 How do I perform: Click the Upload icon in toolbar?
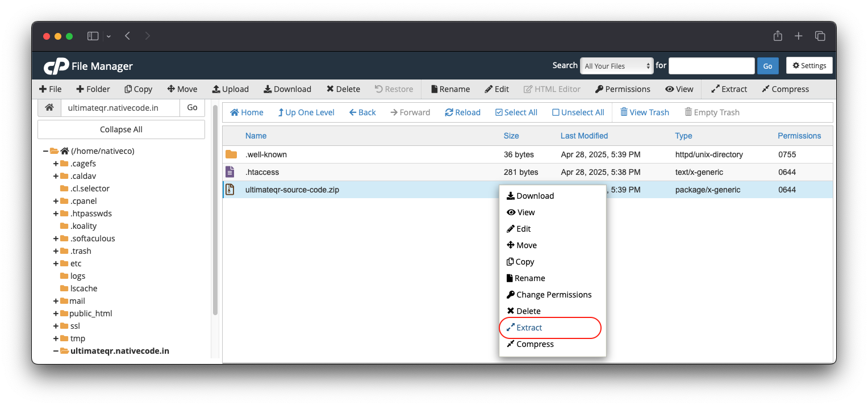(x=216, y=89)
